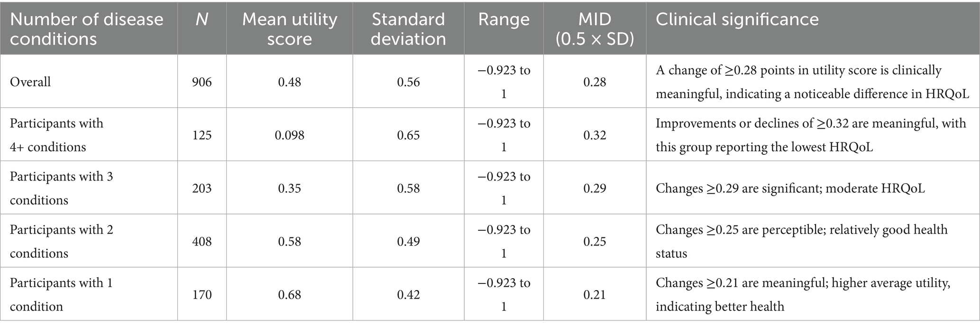The image size is (980, 329).
Task: Select 'Participants with 2 conditions' row label
Action: 62,241
